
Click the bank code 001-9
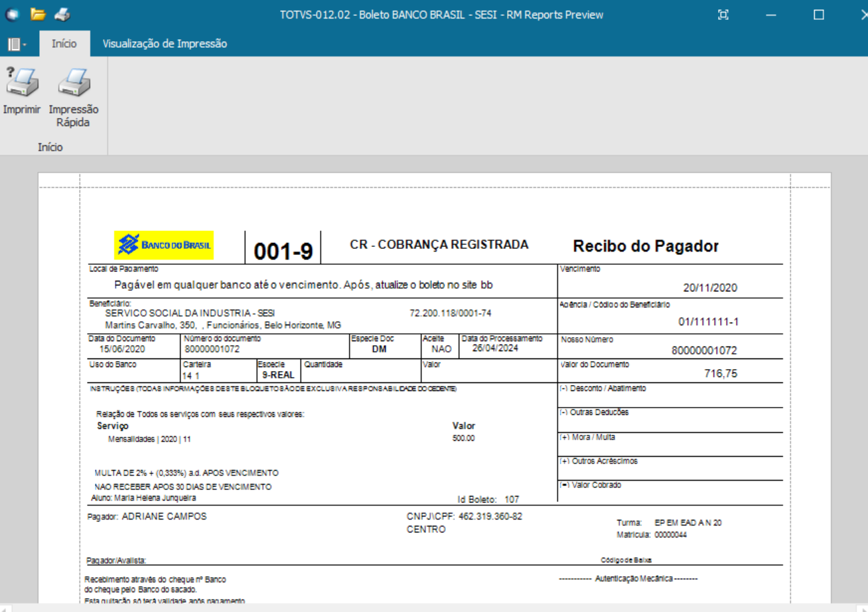click(283, 252)
